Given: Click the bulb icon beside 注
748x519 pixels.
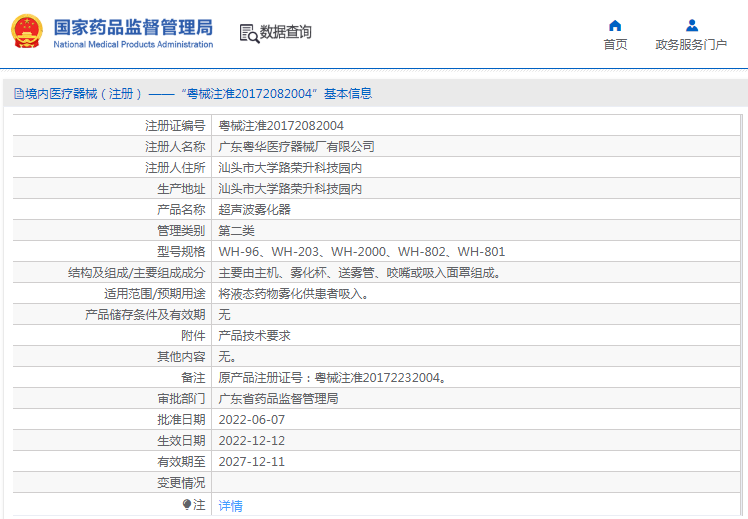Looking at the screenshot, I should 187,504.
